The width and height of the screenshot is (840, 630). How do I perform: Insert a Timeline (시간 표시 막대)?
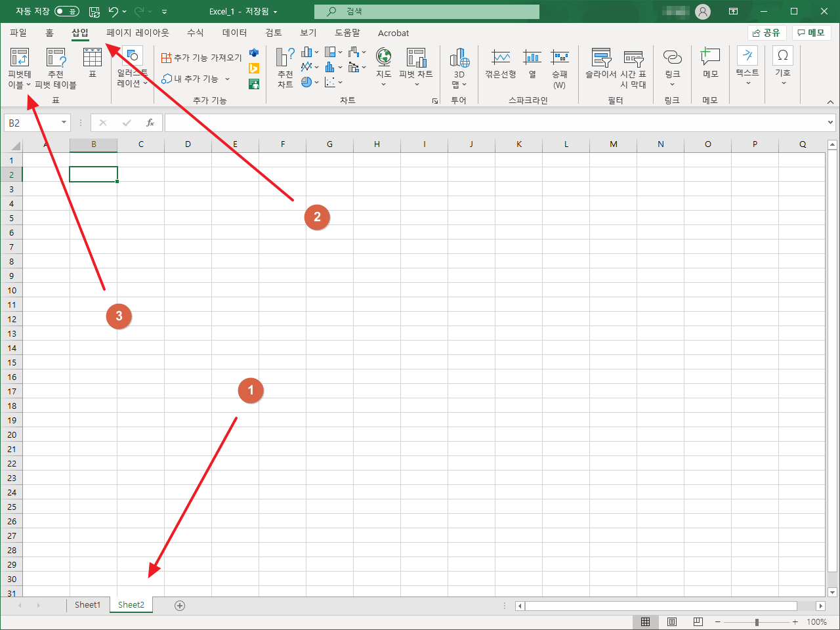click(x=633, y=68)
